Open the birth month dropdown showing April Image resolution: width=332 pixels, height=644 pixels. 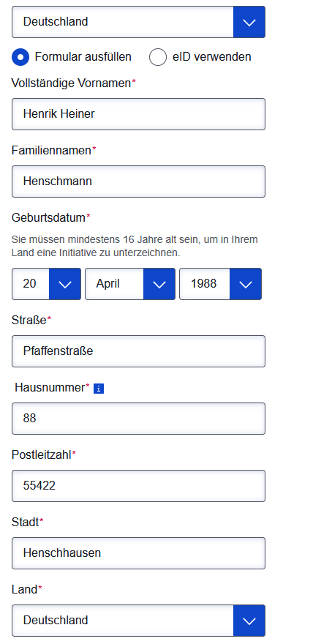pos(130,284)
